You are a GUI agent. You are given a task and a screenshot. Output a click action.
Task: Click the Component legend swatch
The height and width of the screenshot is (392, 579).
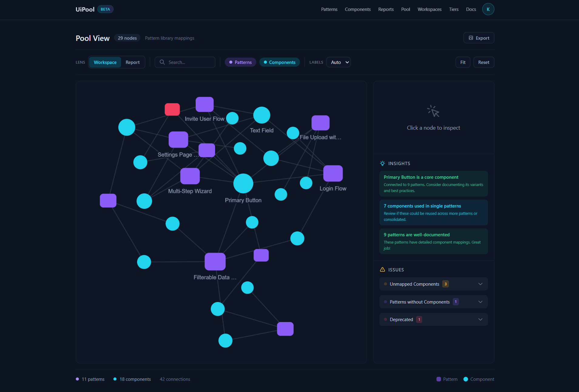click(466, 379)
